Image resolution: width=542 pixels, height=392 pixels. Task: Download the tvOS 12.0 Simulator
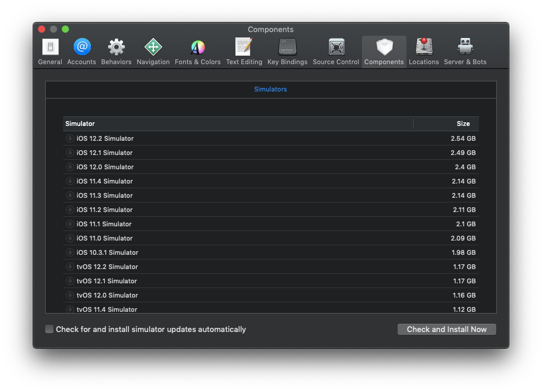click(70, 295)
